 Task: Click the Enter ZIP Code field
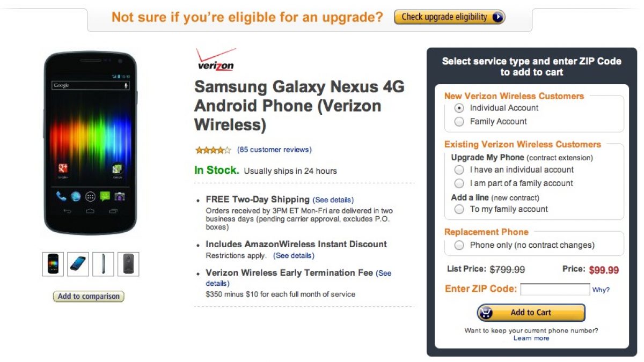click(555, 290)
